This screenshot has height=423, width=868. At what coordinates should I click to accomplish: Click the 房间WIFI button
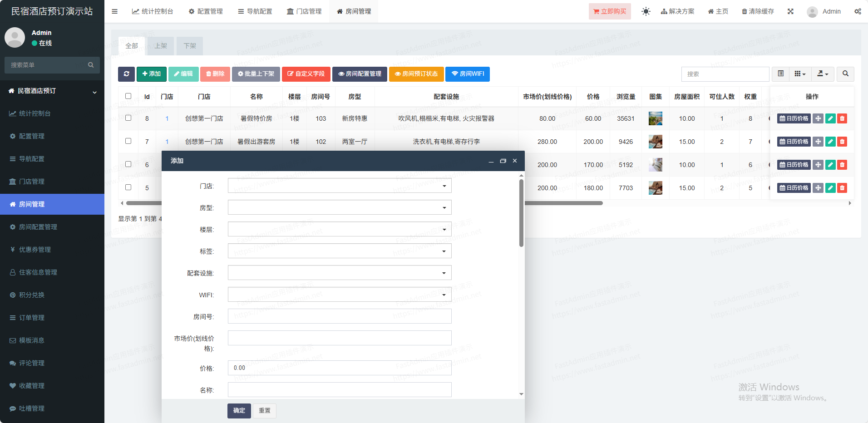467,74
